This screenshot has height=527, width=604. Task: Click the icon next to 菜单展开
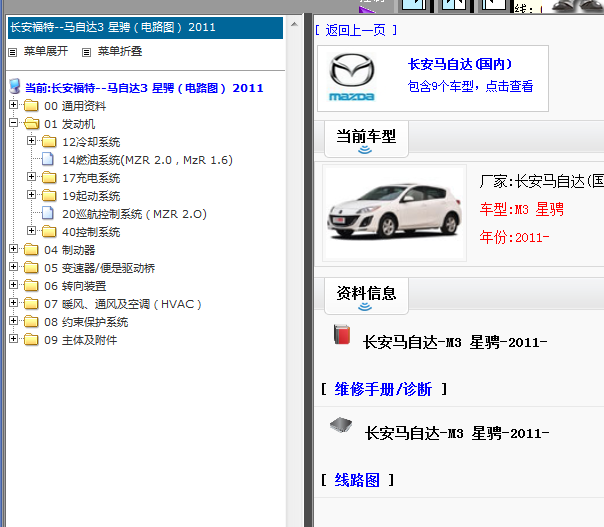coord(13,52)
